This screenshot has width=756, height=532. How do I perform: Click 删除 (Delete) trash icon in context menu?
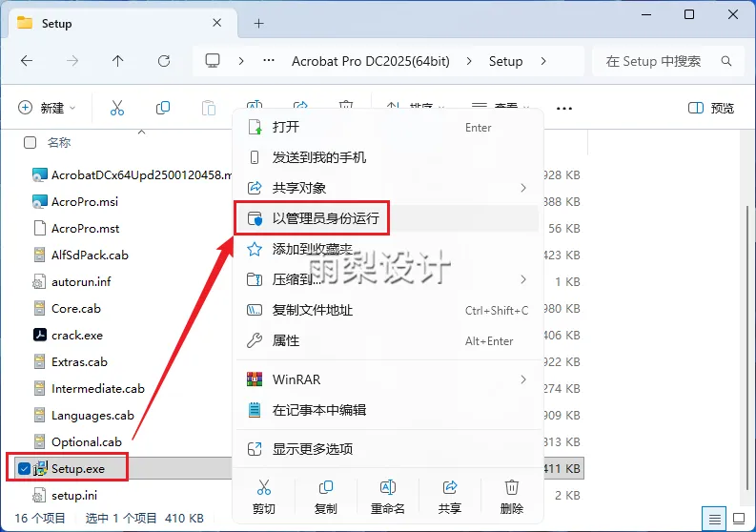click(512, 487)
